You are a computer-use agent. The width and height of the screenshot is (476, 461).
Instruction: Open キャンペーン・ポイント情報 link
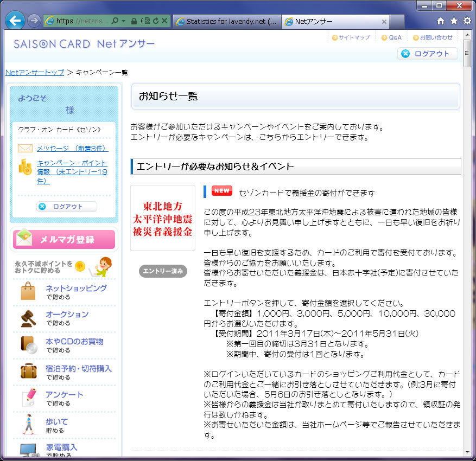click(72, 172)
